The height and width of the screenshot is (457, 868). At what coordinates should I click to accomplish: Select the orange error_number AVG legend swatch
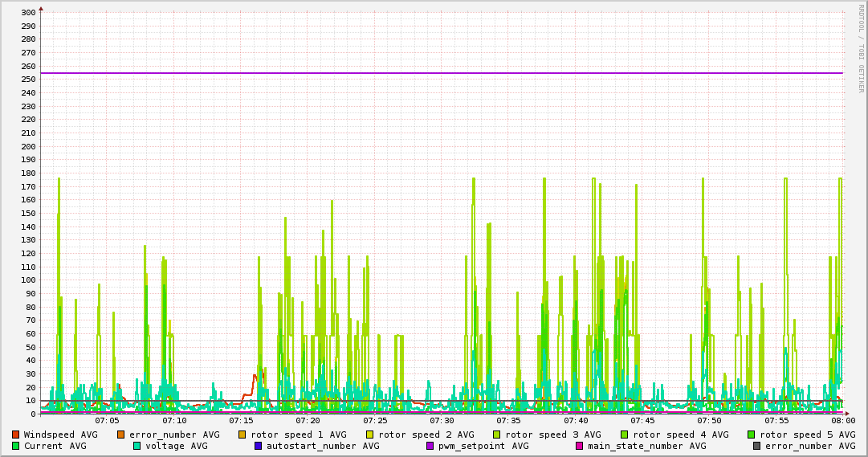(121, 435)
